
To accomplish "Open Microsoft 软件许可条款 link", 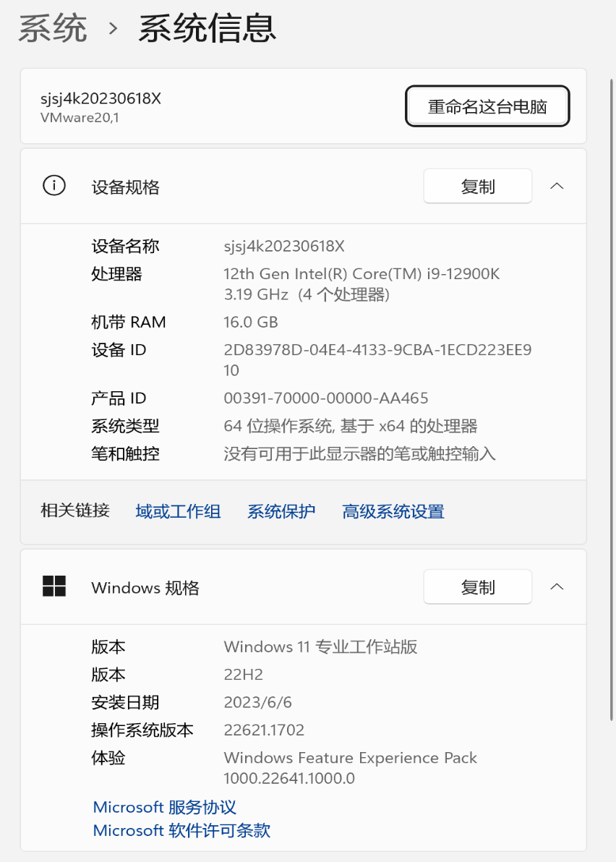I will click(181, 830).
